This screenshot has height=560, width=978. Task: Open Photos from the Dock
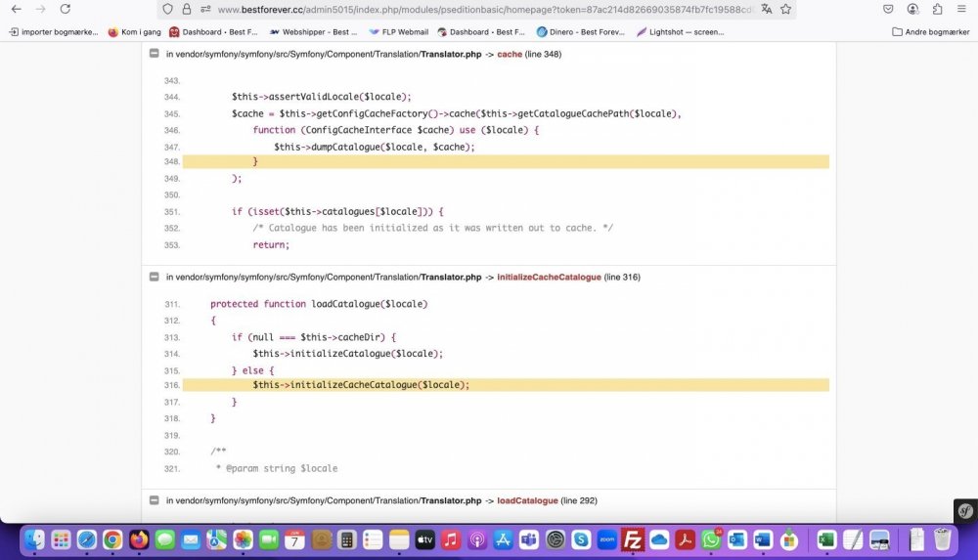[243, 539]
